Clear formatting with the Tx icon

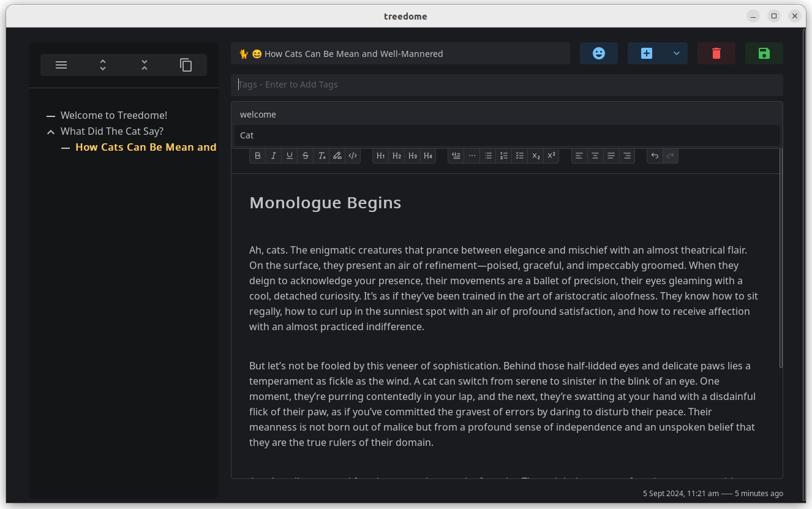click(x=321, y=156)
